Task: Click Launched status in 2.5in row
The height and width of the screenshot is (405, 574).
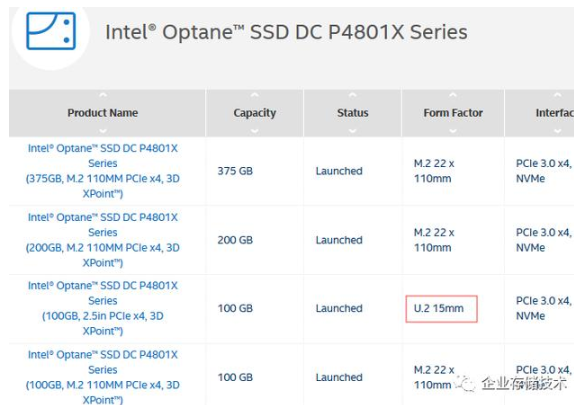Action: tap(339, 308)
